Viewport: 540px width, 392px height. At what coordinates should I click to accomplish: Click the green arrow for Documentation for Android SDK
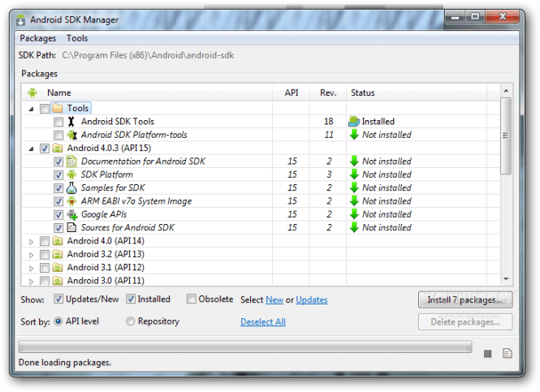(354, 162)
